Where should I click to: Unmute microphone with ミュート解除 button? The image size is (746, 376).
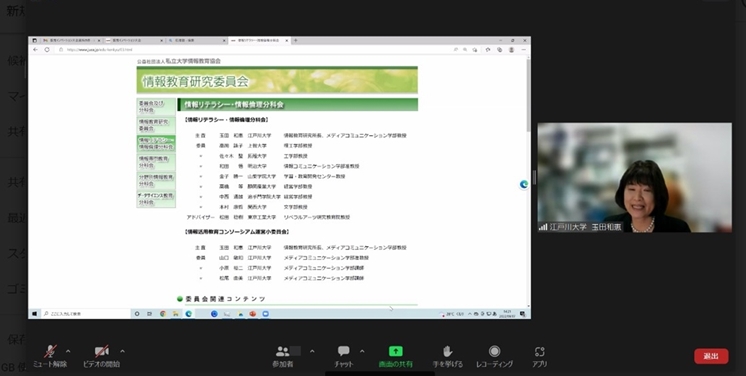(49, 356)
